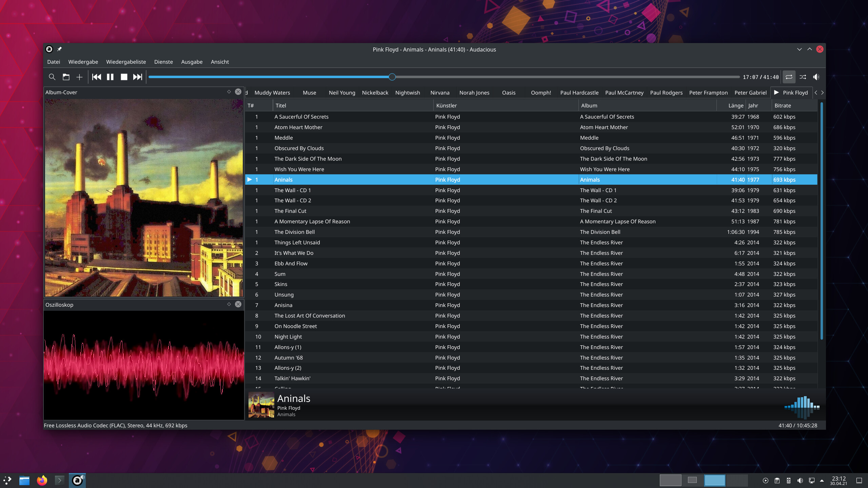
Task: Pin the window with the pin icon
Action: 59,49
